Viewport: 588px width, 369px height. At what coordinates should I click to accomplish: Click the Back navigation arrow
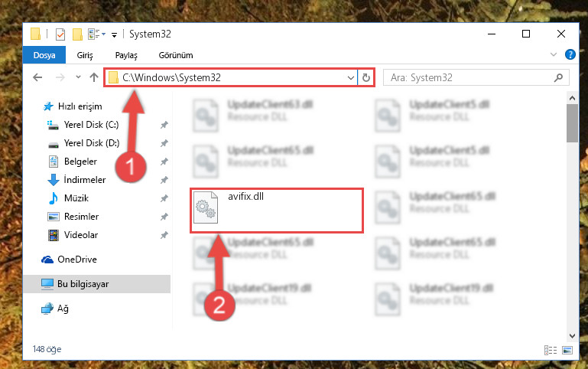pos(37,77)
